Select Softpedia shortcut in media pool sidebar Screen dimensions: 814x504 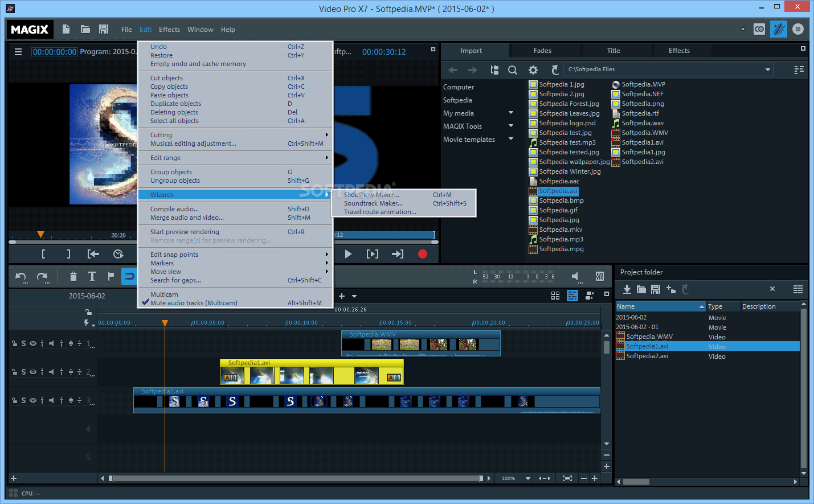pyautogui.click(x=457, y=100)
